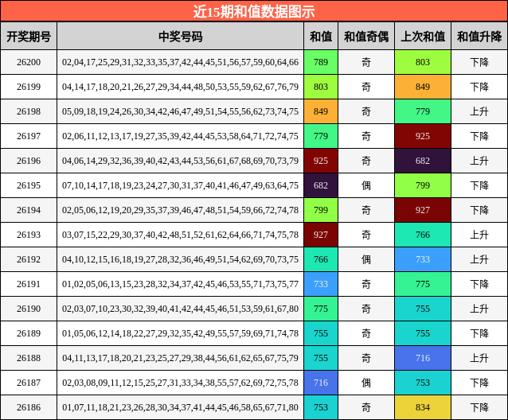Click winning numbers row starting 04,11,13,17,18

[x=181, y=358]
